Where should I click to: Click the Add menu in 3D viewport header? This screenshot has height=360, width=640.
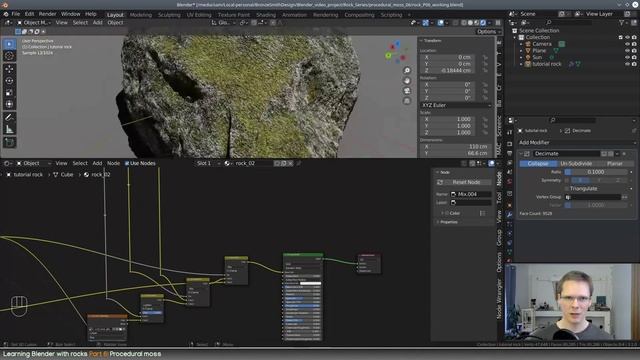(98, 22)
